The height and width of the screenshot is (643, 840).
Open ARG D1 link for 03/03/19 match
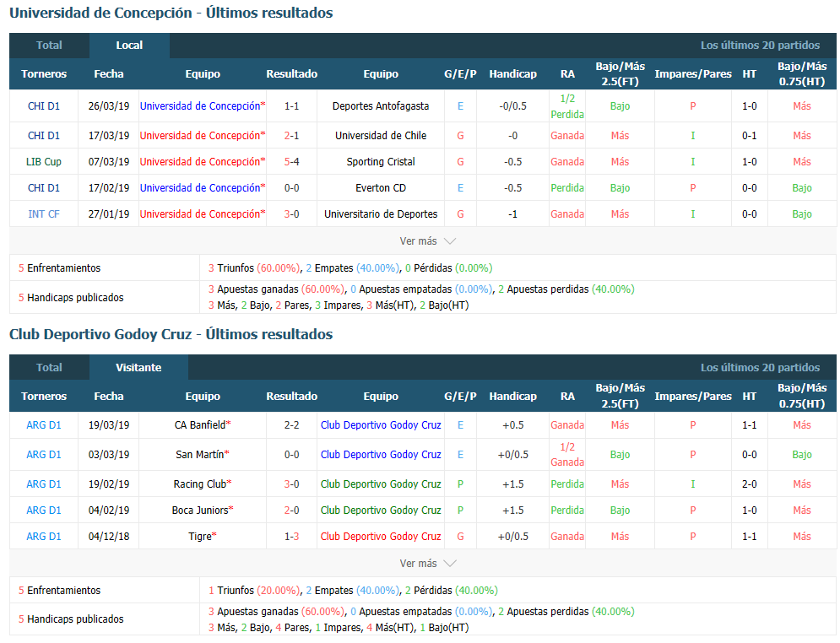pyautogui.click(x=44, y=455)
